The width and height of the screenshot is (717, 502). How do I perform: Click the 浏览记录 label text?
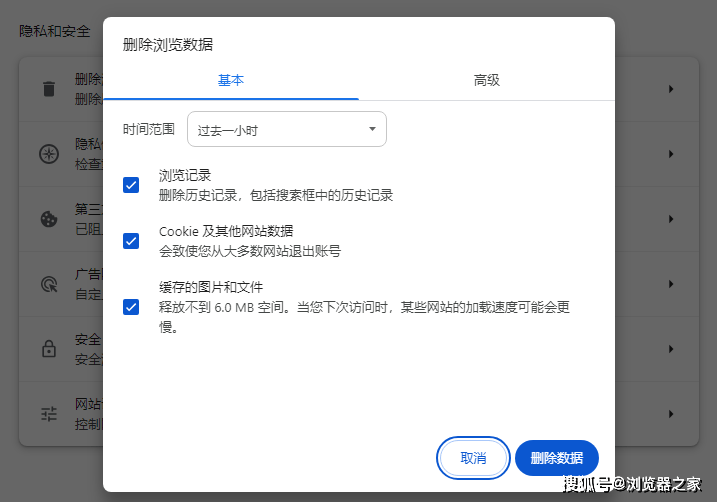tap(185, 175)
